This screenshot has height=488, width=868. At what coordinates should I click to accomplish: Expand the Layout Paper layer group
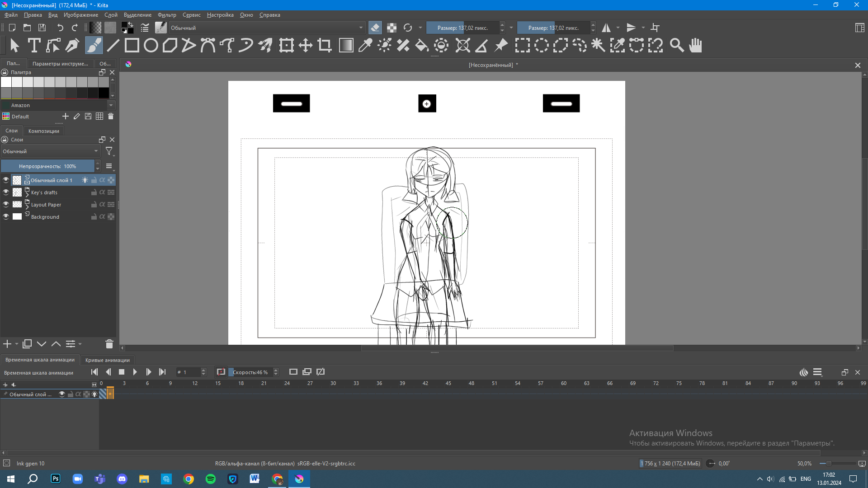pos(27,207)
